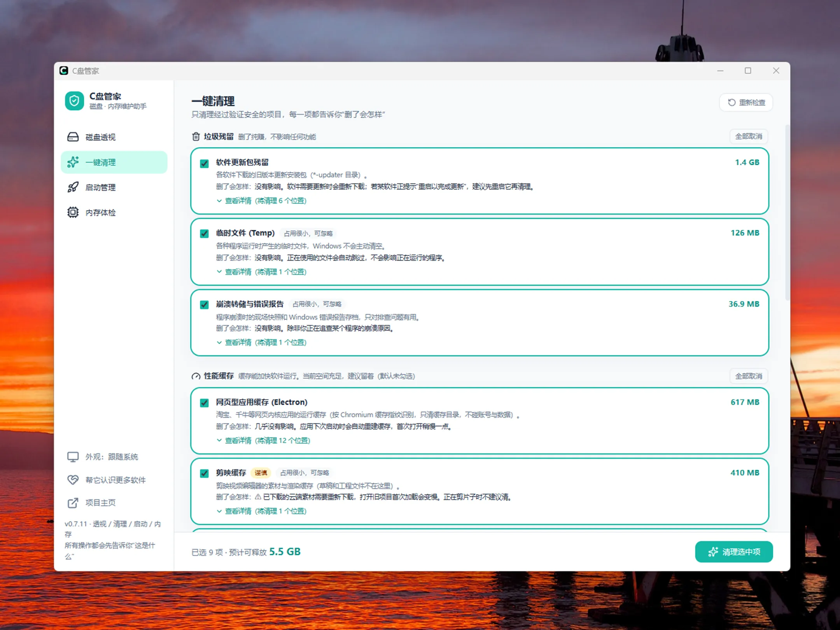Uncheck the 剪映缓存 checkbox
Viewport: 840px width, 630px height.
[x=204, y=473]
